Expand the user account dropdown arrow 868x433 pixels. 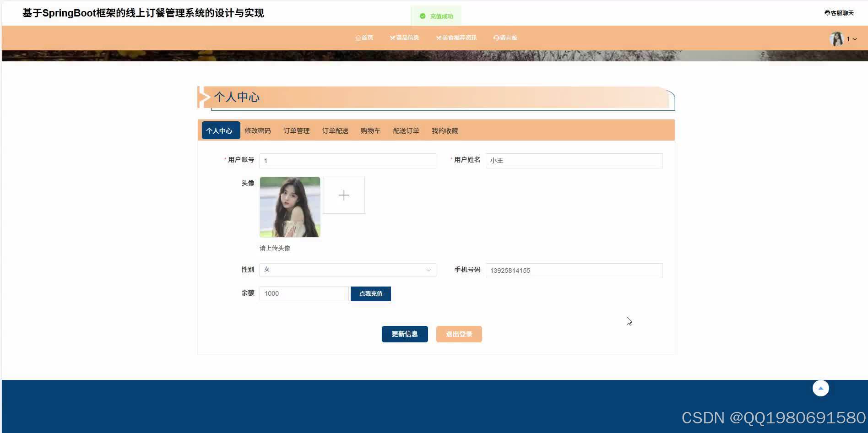point(855,39)
